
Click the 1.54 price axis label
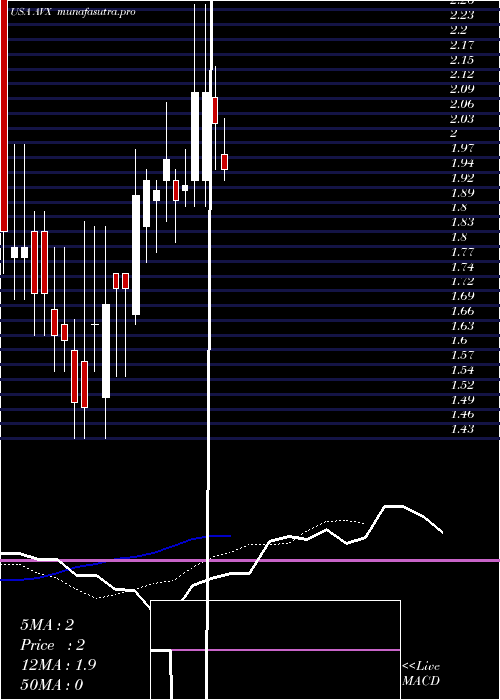[462, 370]
